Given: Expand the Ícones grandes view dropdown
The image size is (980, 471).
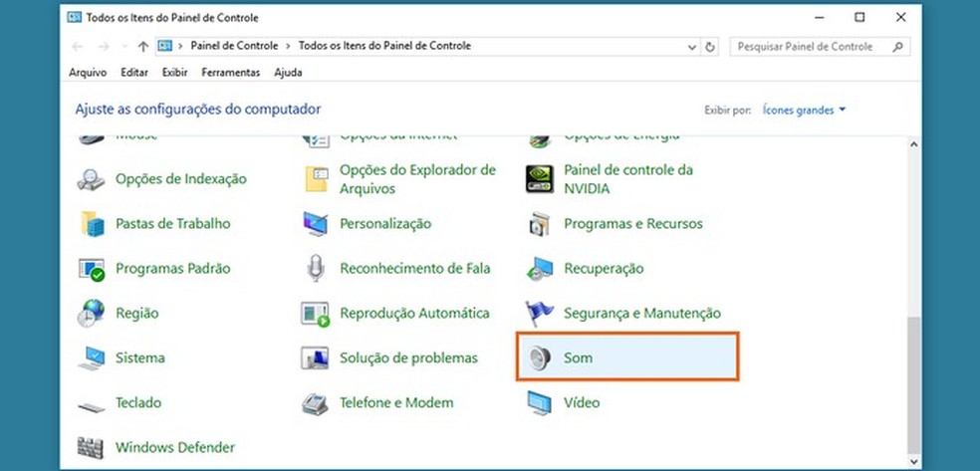Looking at the screenshot, I should (x=804, y=110).
